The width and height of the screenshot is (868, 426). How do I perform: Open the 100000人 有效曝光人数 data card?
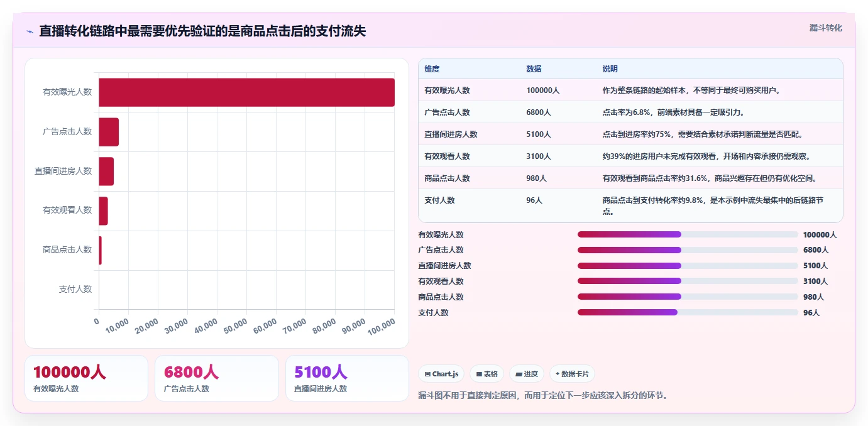86,378
